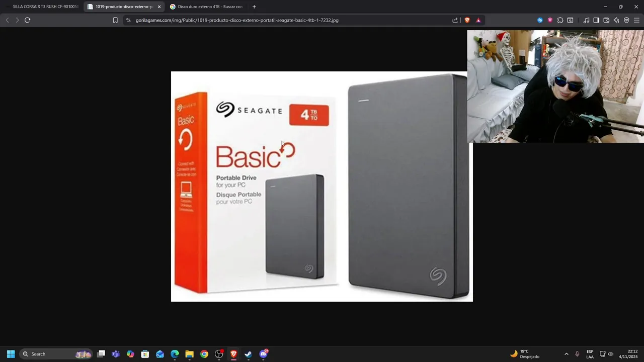The image size is (644, 362).
Task: Toggle the browser sidebar panel
Action: tap(596, 20)
